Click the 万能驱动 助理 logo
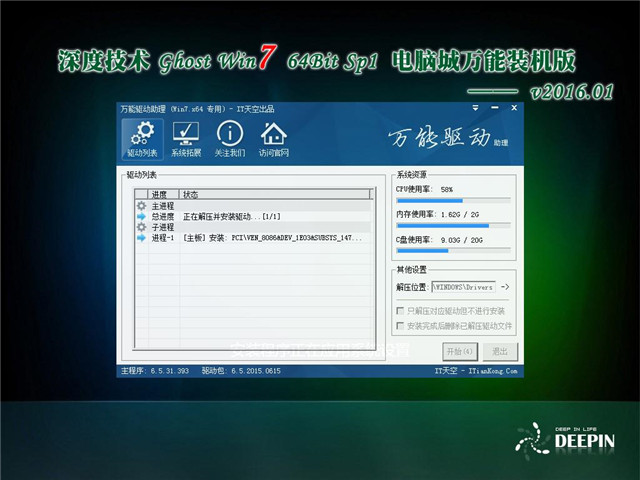The width and height of the screenshot is (640, 480). 448,138
